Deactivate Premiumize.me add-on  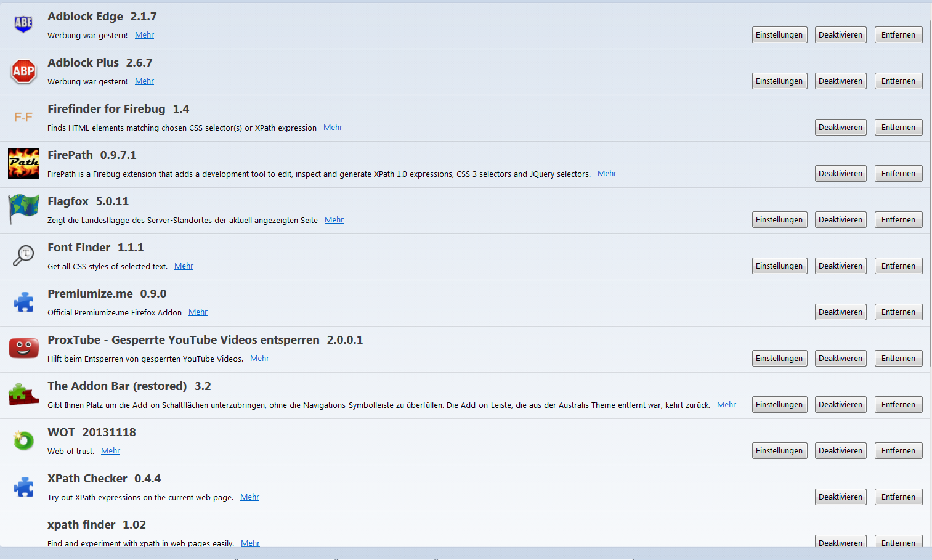(840, 312)
